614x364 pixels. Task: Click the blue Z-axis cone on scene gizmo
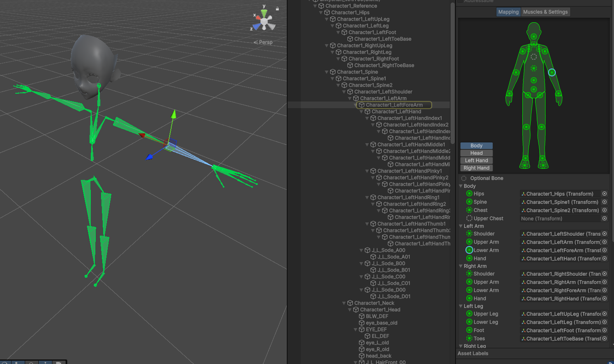257,26
